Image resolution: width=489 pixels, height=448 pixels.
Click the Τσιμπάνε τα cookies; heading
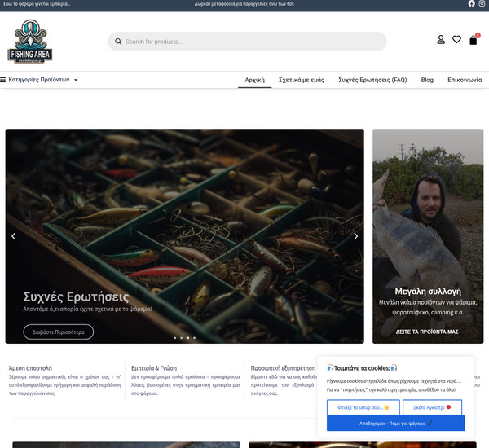362,368
